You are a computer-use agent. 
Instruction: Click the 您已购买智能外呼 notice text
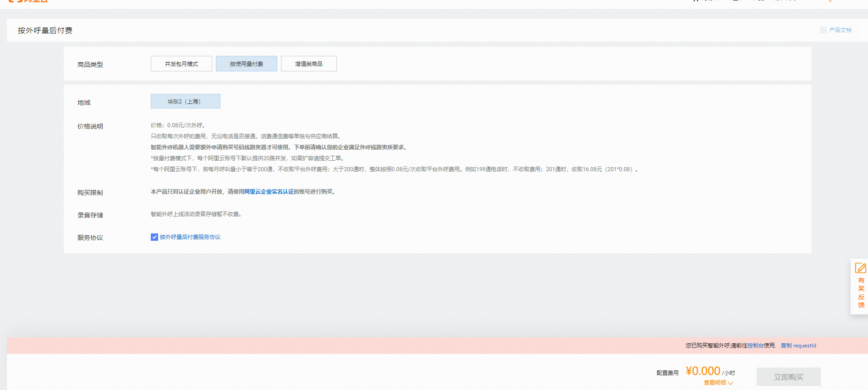point(731,346)
